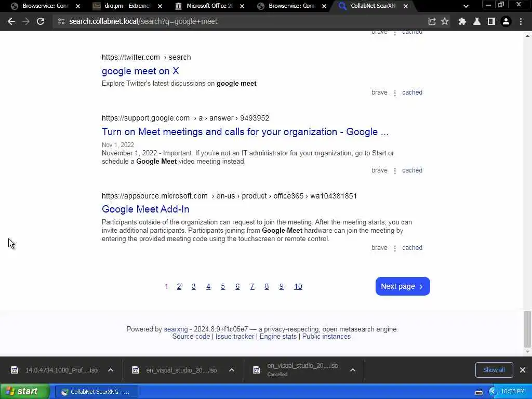The image size is (532, 399).
Task: Go to results page 5
Action: click(222, 287)
